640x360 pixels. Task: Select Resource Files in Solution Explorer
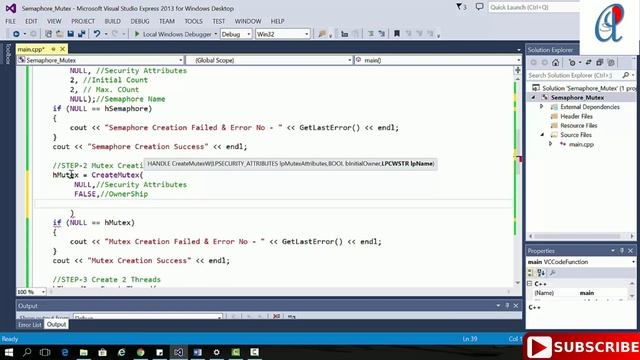579,126
